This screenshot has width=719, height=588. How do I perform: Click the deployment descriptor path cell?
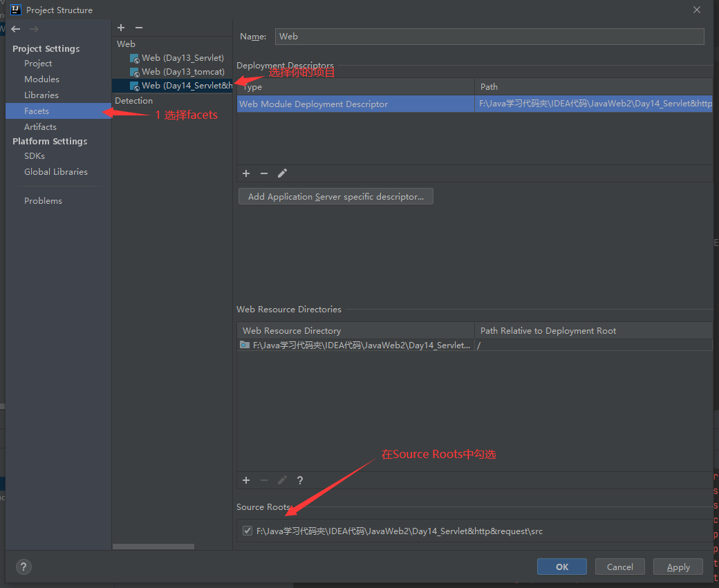point(594,104)
